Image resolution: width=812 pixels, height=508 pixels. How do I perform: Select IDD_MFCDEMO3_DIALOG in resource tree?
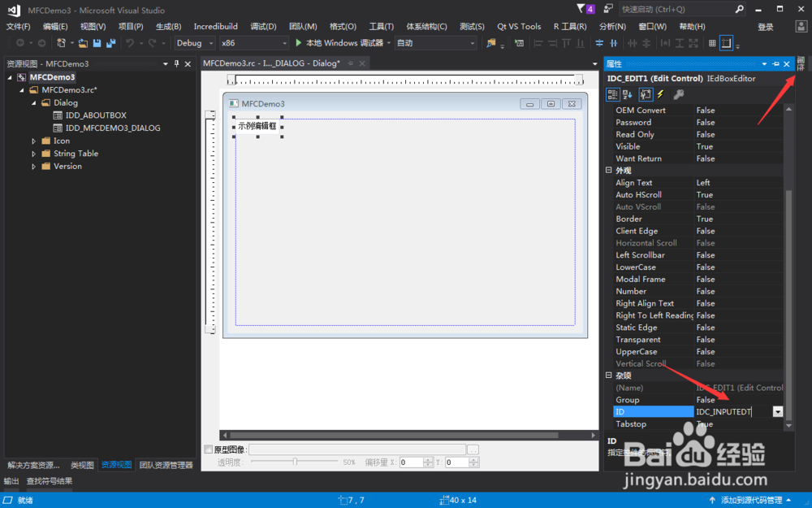click(x=113, y=128)
